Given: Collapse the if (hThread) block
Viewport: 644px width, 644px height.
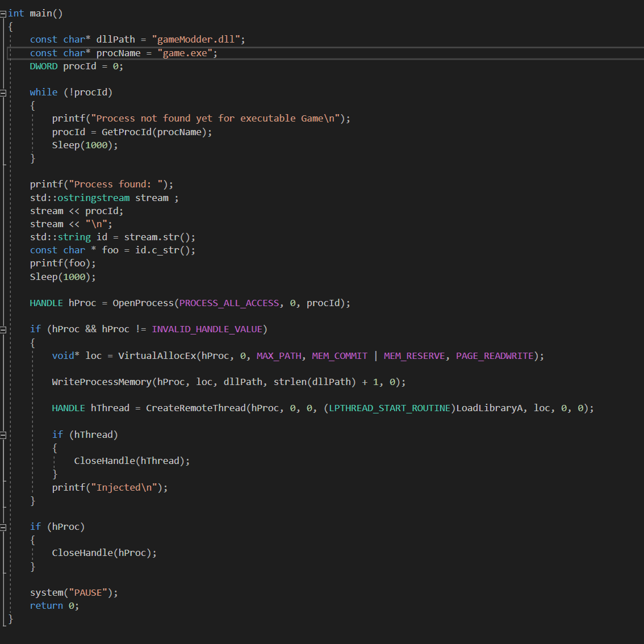Looking at the screenshot, I should [3, 436].
